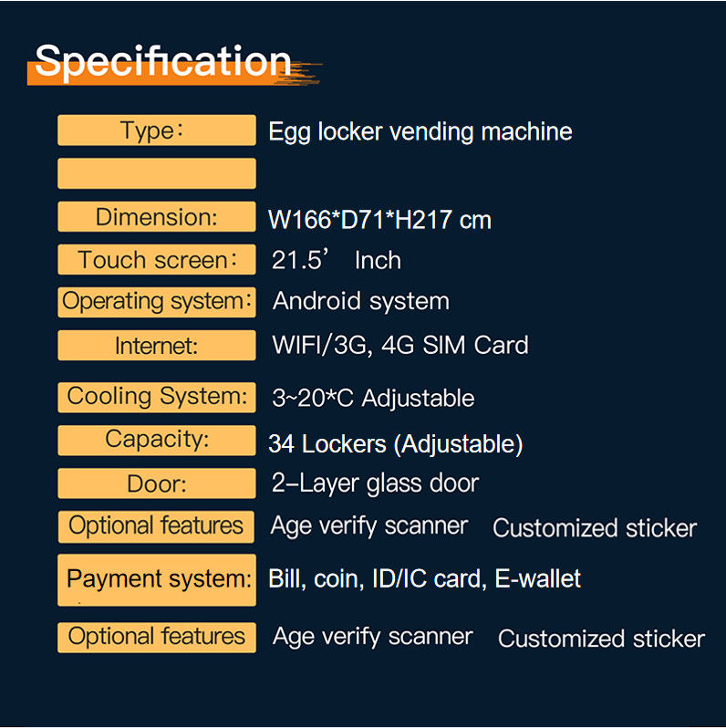
Task: Select the W166*D71*H217 cm dimension value
Action: coord(379,219)
